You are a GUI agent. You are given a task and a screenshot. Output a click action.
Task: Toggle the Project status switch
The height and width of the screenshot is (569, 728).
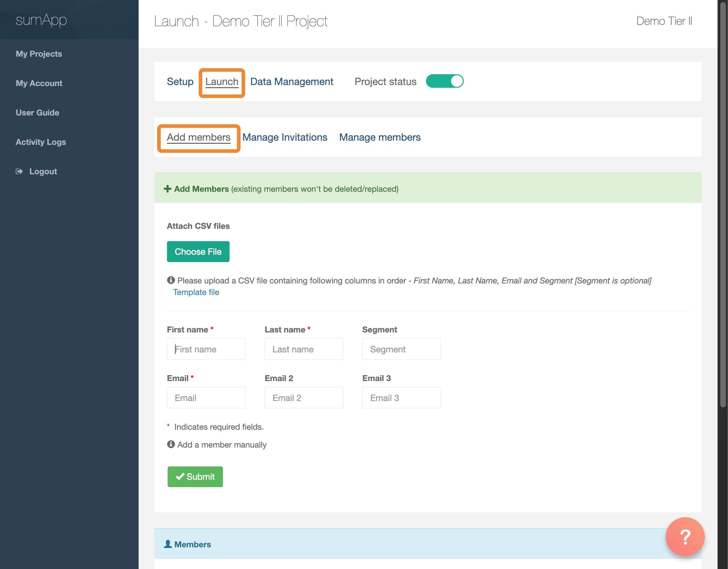click(444, 81)
